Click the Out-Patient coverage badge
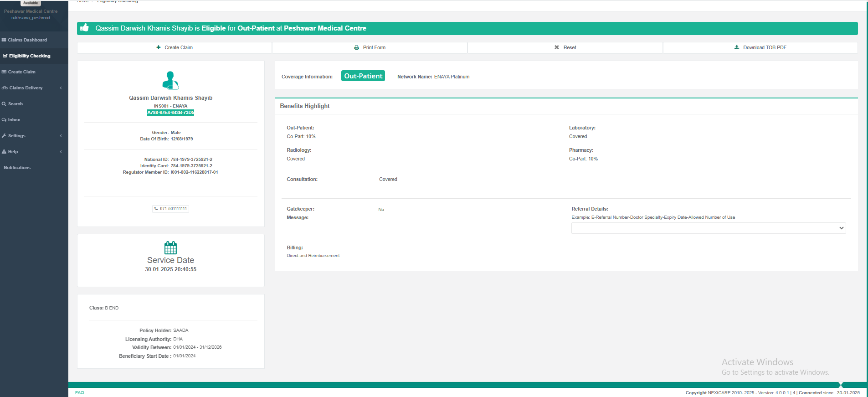Screen dimensions: 868x397 click(363, 76)
